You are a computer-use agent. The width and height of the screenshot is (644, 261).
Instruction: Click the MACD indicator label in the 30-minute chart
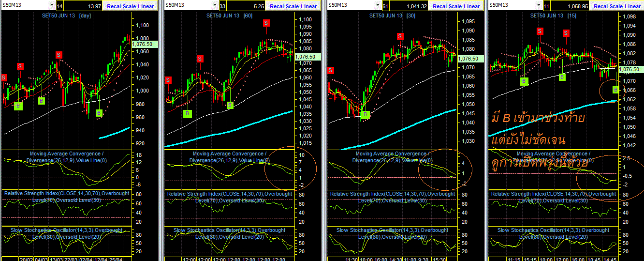pyautogui.click(x=392, y=157)
